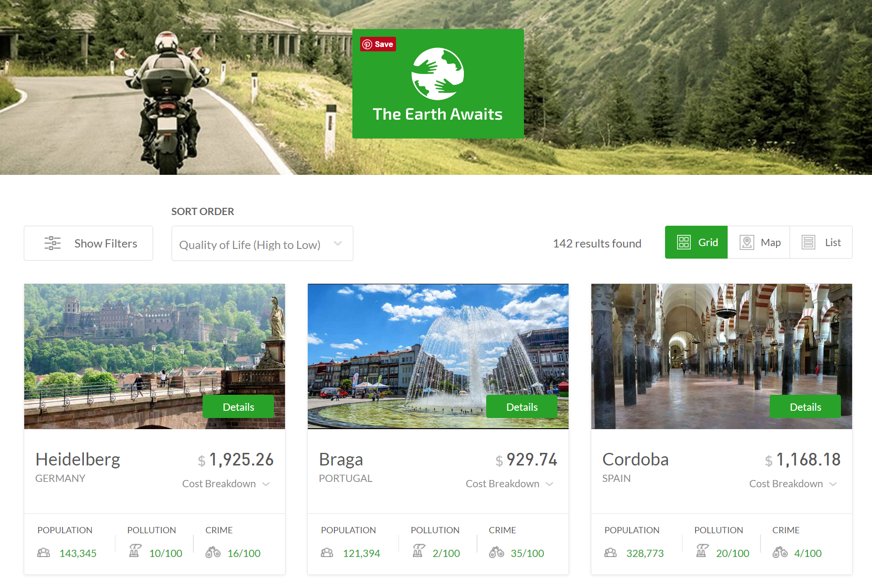This screenshot has width=872, height=588.
Task: Click Braga's pollution factory icon
Action: pyautogui.click(x=418, y=551)
